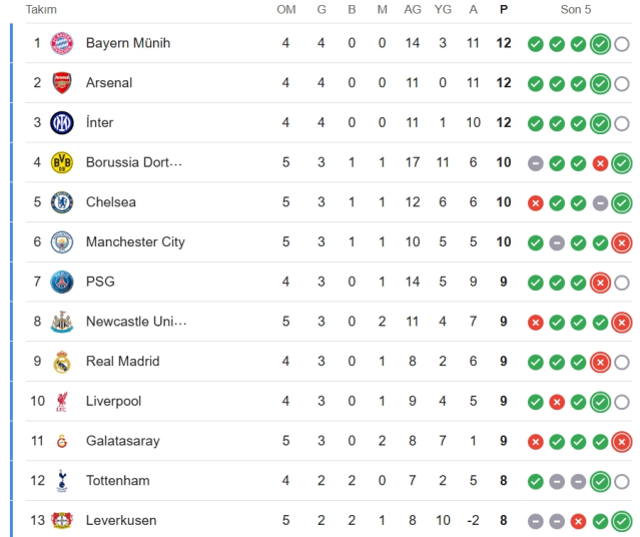
Task: Click the 'Son 5' column header
Action: 576,10
